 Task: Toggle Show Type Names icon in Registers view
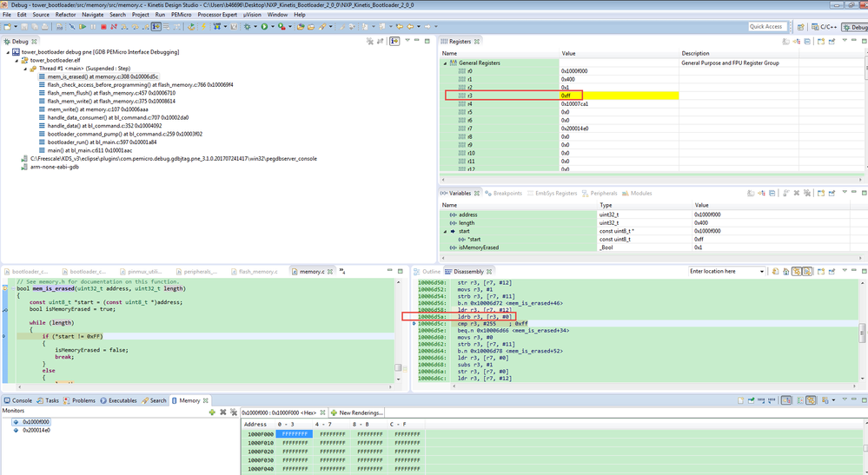(x=785, y=42)
